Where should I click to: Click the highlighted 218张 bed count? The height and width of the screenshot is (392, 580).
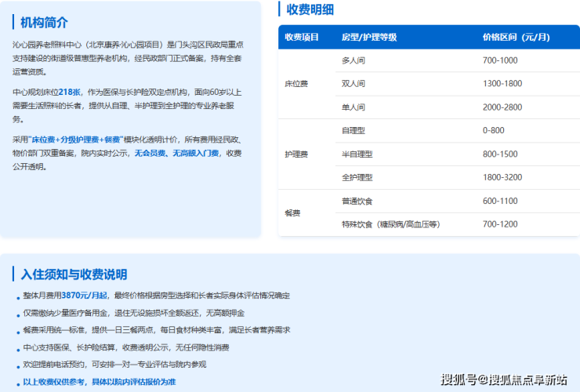[70, 93]
